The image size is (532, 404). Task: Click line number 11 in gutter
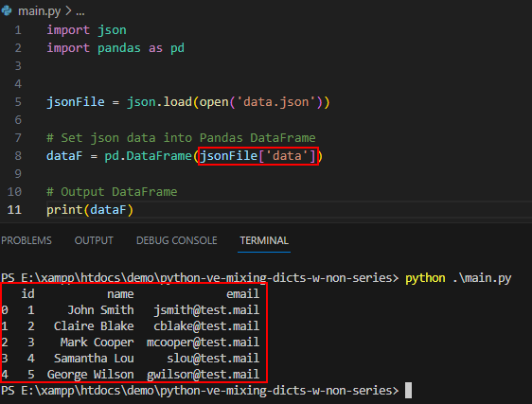pyautogui.click(x=14, y=210)
